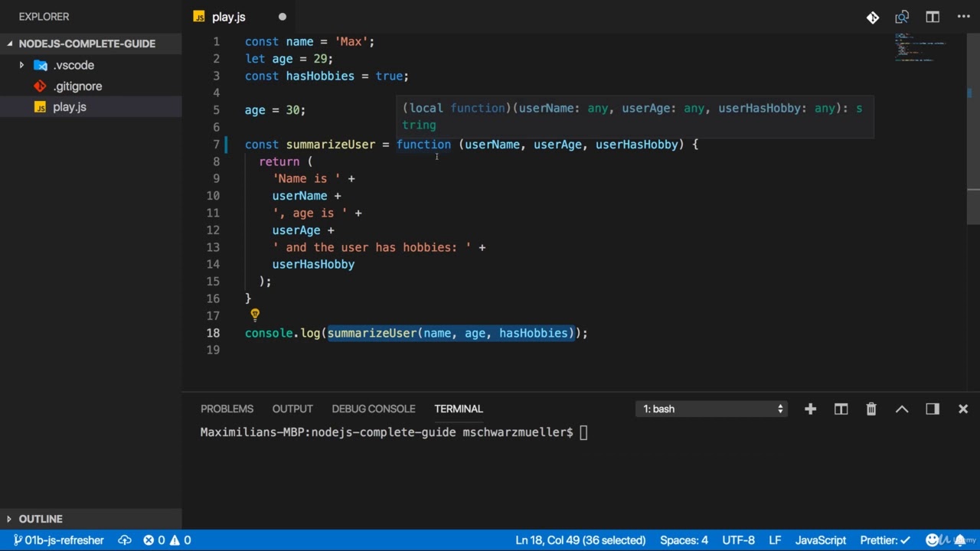Screen dimensions: 980x551
Task: Select the TERMINAL panel tab
Action: (459, 409)
